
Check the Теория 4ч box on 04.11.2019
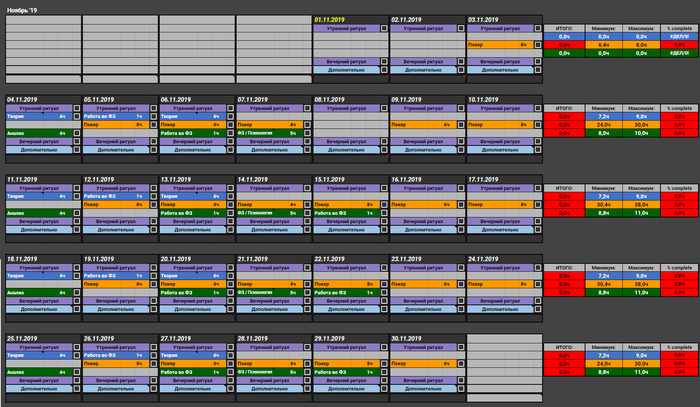(x=77, y=116)
